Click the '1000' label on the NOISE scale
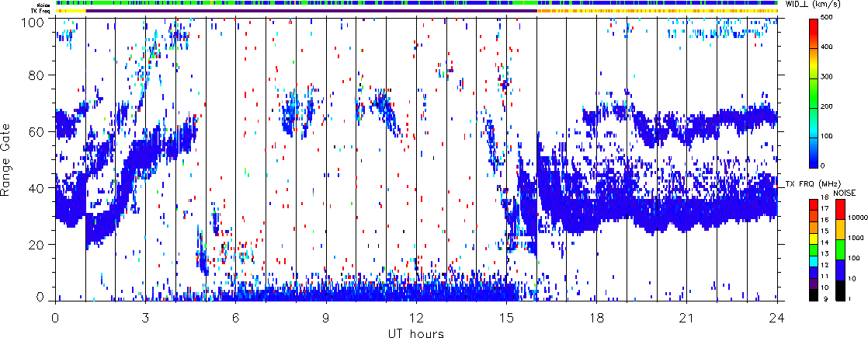The height and width of the screenshot is (338, 868). [x=856, y=238]
